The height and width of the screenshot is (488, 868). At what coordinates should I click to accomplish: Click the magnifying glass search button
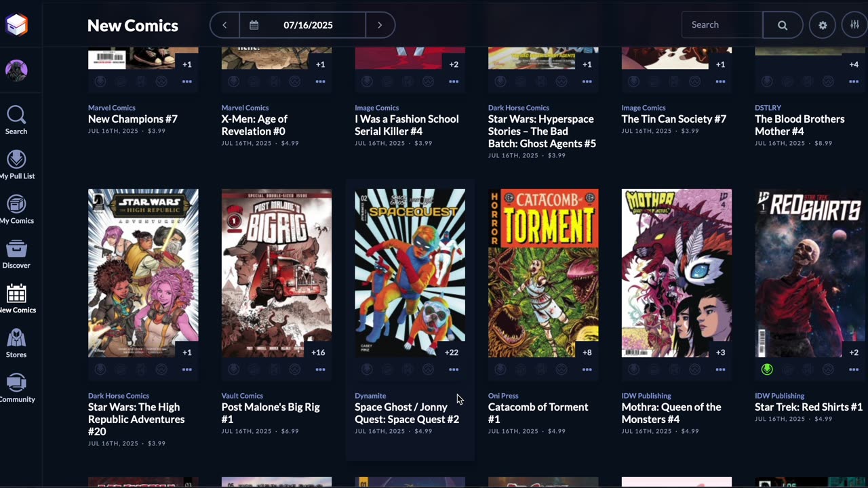[x=783, y=25]
